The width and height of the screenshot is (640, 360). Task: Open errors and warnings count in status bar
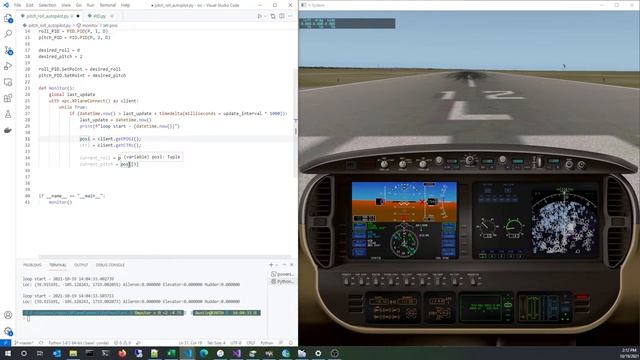click(x=122, y=343)
